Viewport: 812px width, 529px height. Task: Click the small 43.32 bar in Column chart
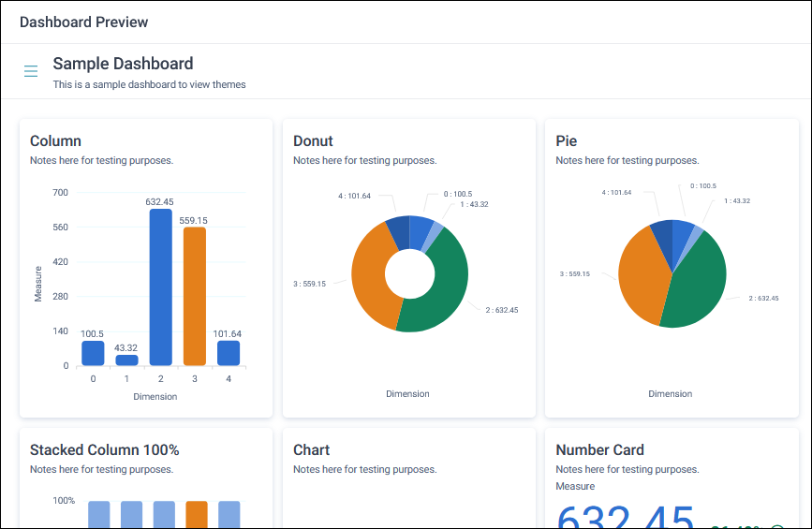point(126,360)
